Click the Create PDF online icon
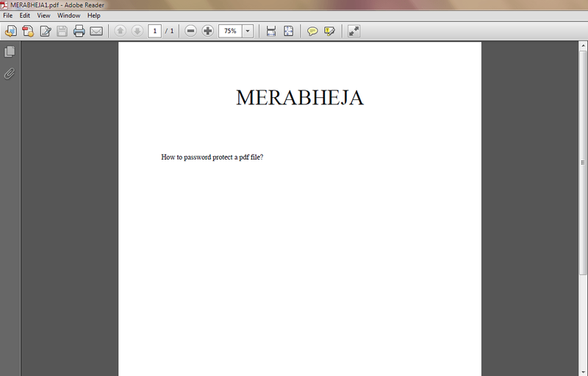The width and height of the screenshot is (588, 376). pos(28,31)
